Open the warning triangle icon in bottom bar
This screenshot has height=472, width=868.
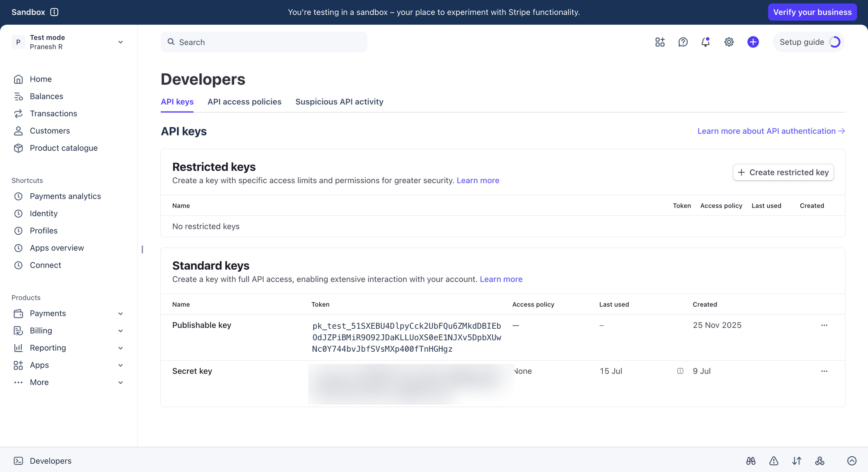click(x=774, y=461)
